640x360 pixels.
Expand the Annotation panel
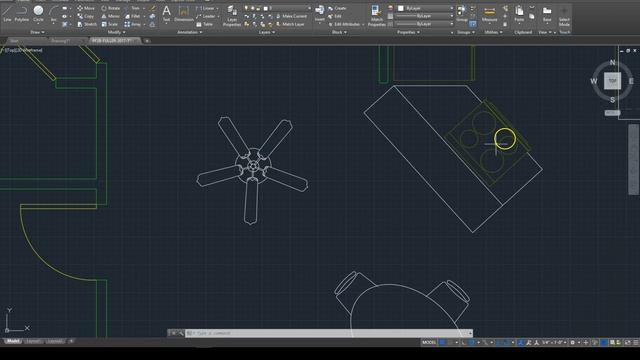(190, 32)
